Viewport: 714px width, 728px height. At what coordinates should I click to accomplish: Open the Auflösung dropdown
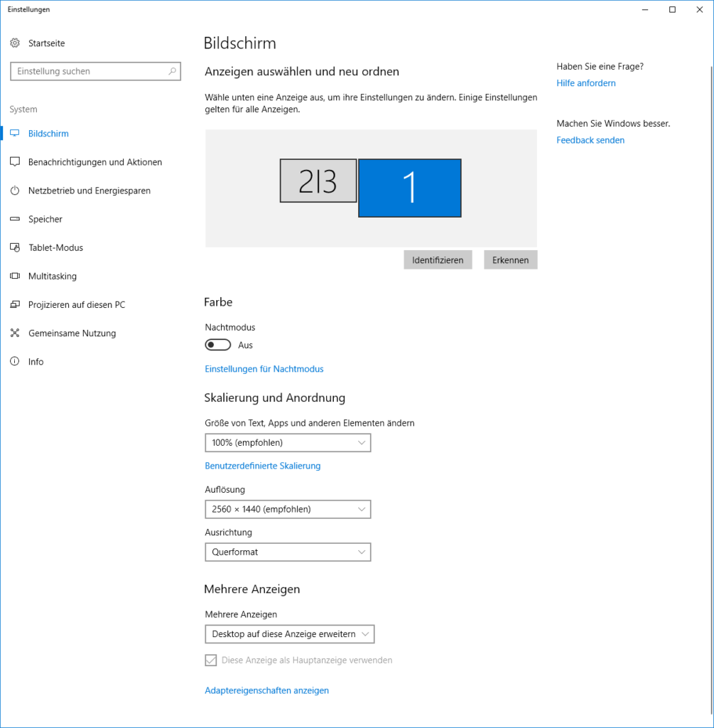288,509
